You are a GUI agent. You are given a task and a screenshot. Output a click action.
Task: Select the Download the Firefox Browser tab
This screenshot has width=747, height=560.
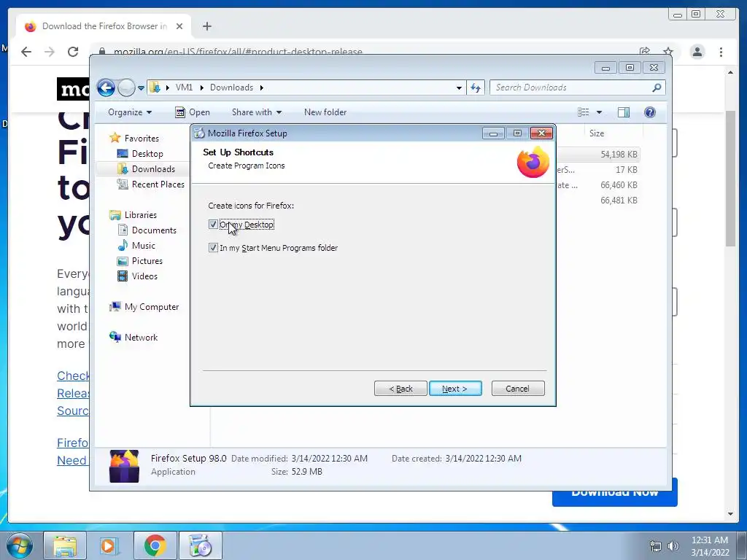pyautogui.click(x=104, y=26)
